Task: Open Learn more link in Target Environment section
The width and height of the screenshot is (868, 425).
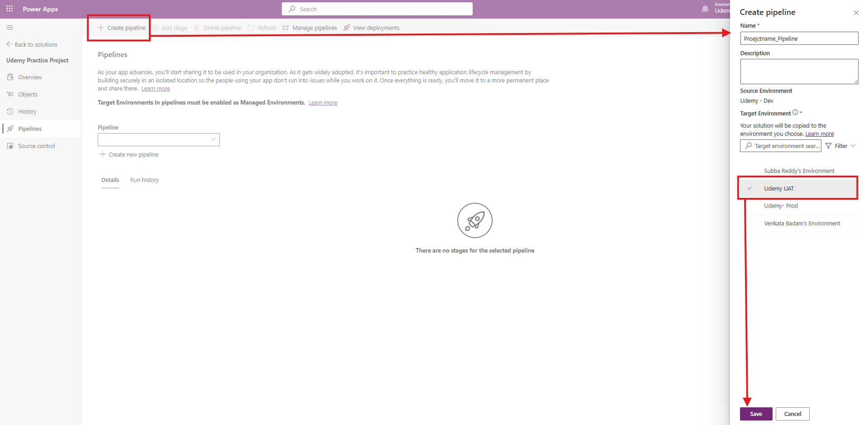Action: (x=820, y=134)
